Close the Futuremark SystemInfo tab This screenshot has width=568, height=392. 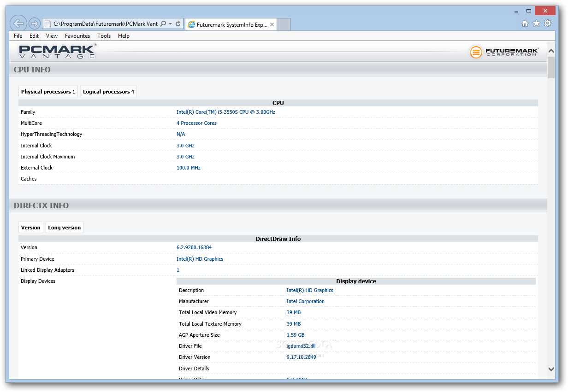(x=272, y=25)
